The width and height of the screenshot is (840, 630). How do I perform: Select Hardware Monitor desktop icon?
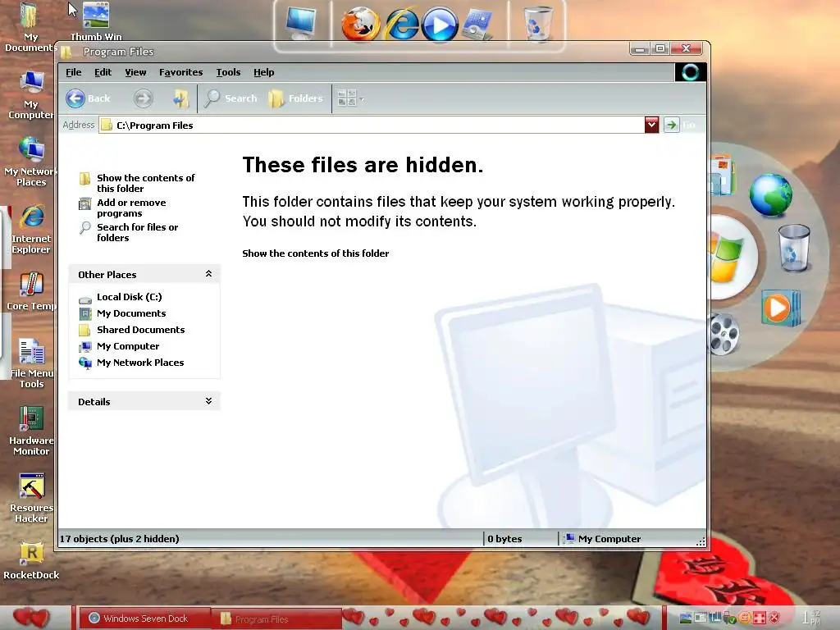click(x=31, y=431)
